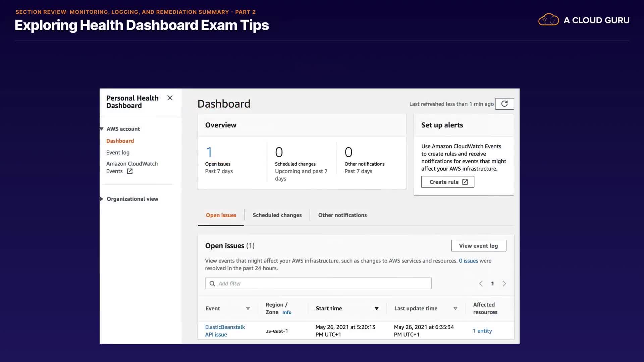
Task: Close the Personal Health Dashboard sidebar
Action: click(170, 98)
